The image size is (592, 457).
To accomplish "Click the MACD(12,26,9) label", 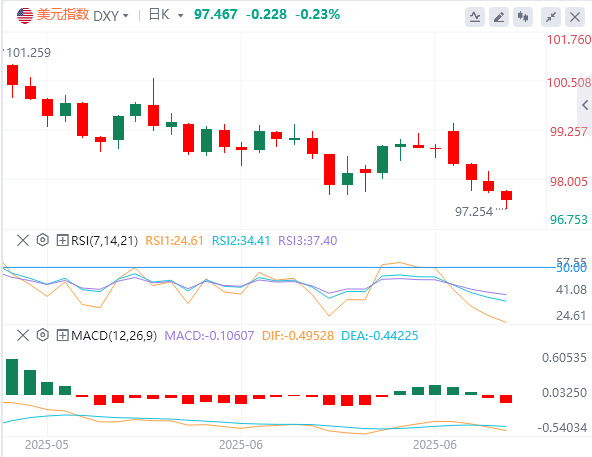I will [x=114, y=335].
